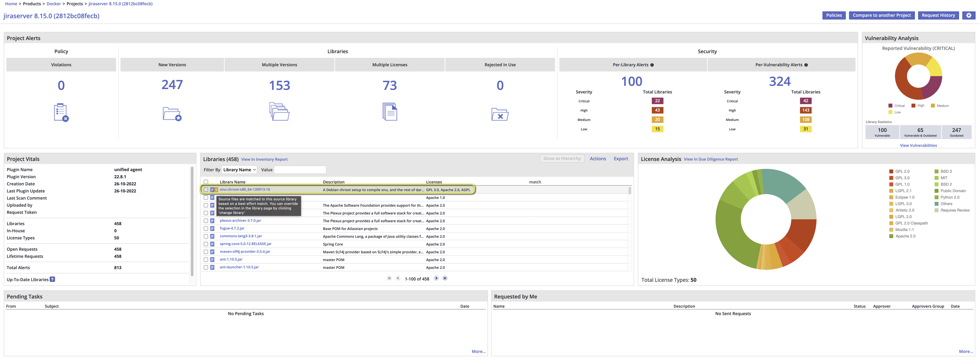This screenshot has width=980, height=360.
Task: Open the Actions menu in Libraries panel
Action: click(598, 159)
